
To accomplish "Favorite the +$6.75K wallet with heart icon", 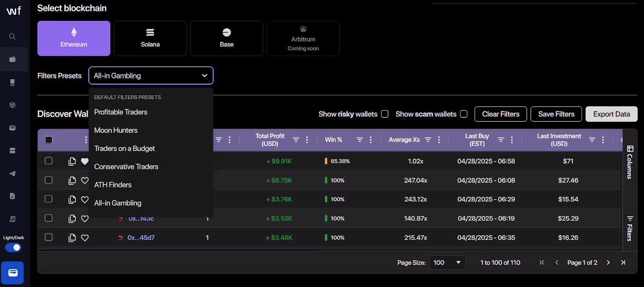I will point(85,180).
